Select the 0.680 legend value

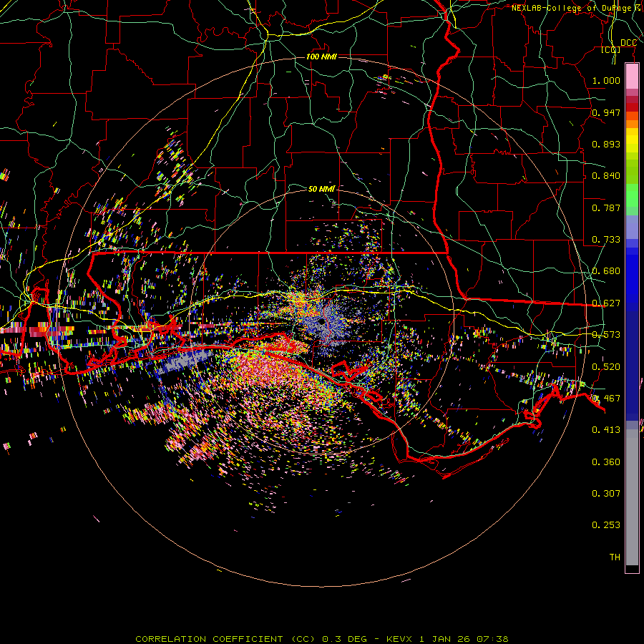coord(606,271)
